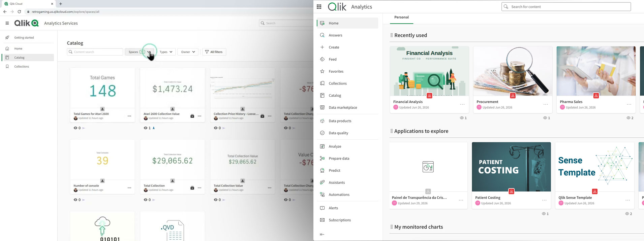This screenshot has width=644, height=241.
Task: Open more options for Procurement card
Action: (546, 104)
